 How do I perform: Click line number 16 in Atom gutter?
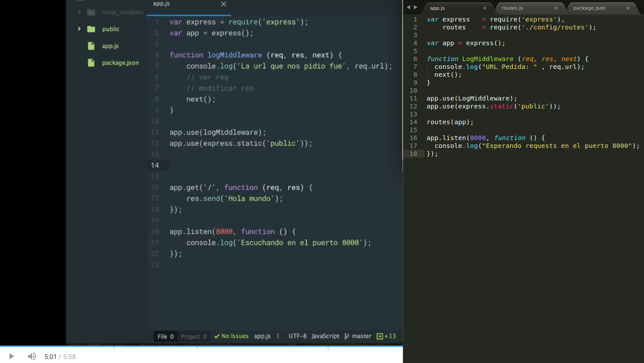point(155,187)
